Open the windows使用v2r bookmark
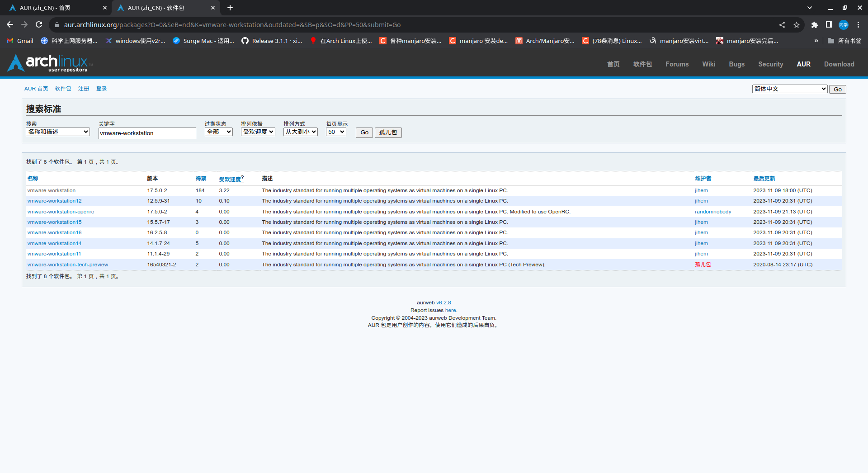 tap(136, 41)
